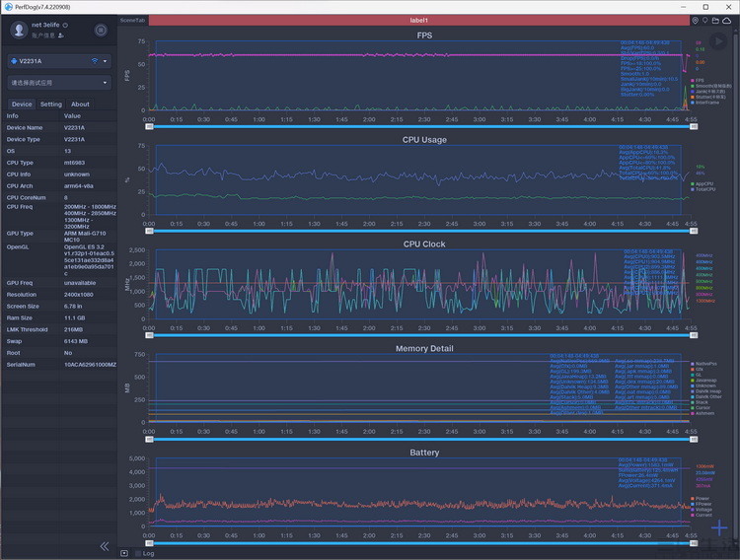Screen dimensions: 740x560
Task: Select LMK Threshold value 216MB
Action: 73,329
